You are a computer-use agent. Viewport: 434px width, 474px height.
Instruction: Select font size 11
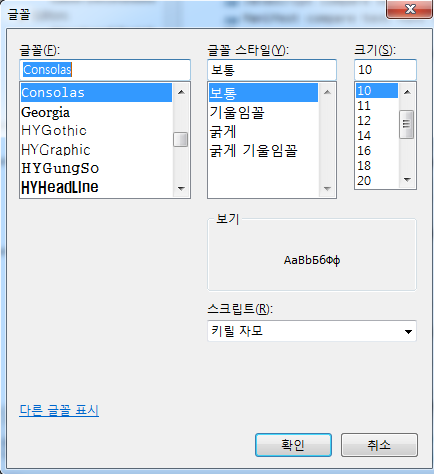click(377, 106)
